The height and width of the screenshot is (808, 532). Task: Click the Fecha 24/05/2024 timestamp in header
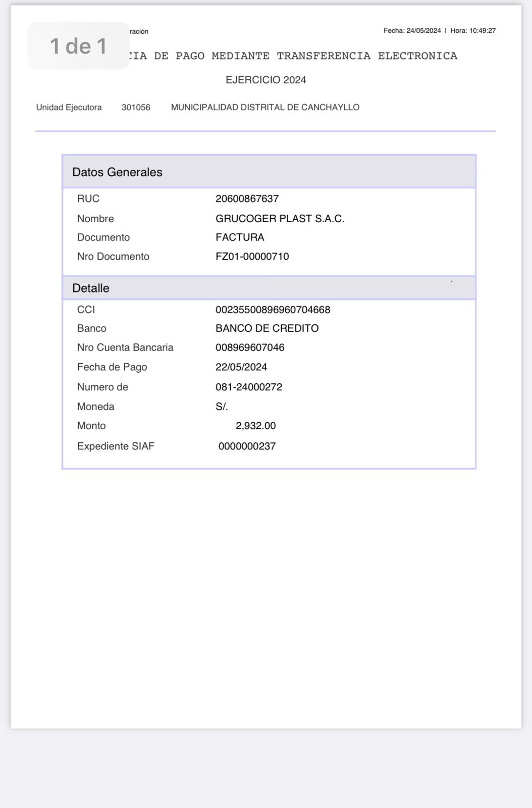click(412, 31)
